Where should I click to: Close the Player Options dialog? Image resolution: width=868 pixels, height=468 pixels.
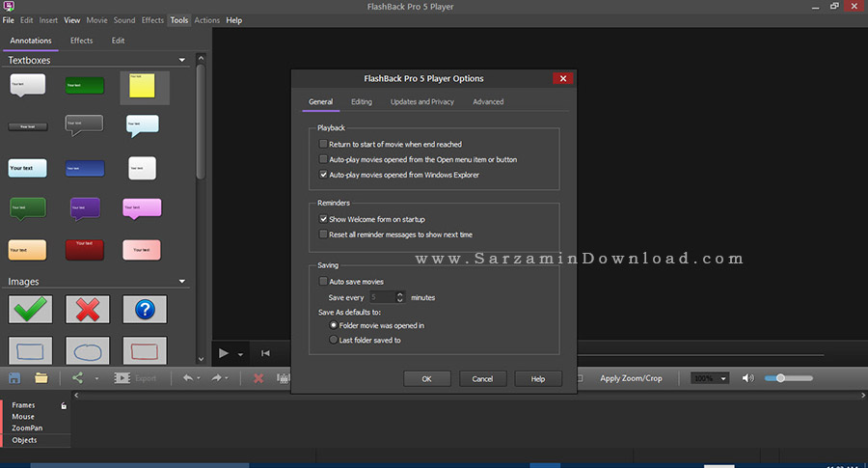(x=563, y=78)
